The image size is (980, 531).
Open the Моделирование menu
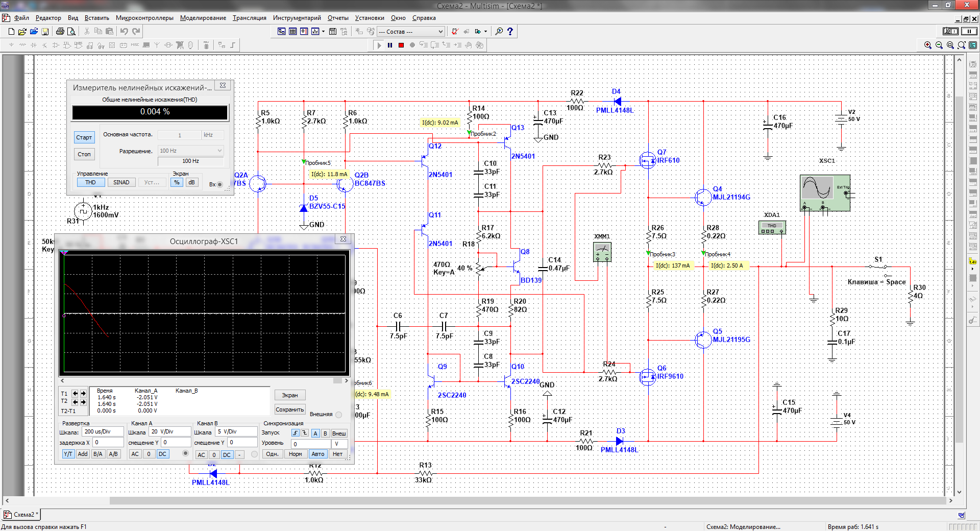203,18
